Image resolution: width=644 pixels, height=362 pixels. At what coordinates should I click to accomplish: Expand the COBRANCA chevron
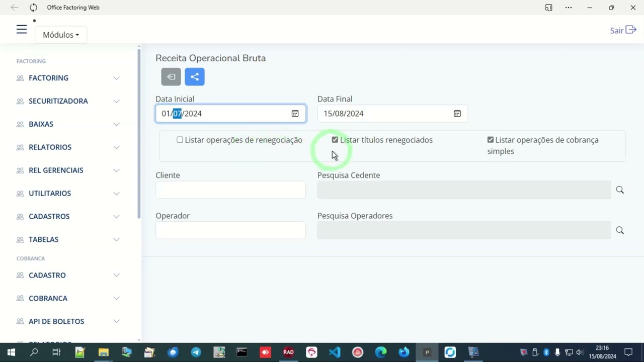click(x=116, y=299)
